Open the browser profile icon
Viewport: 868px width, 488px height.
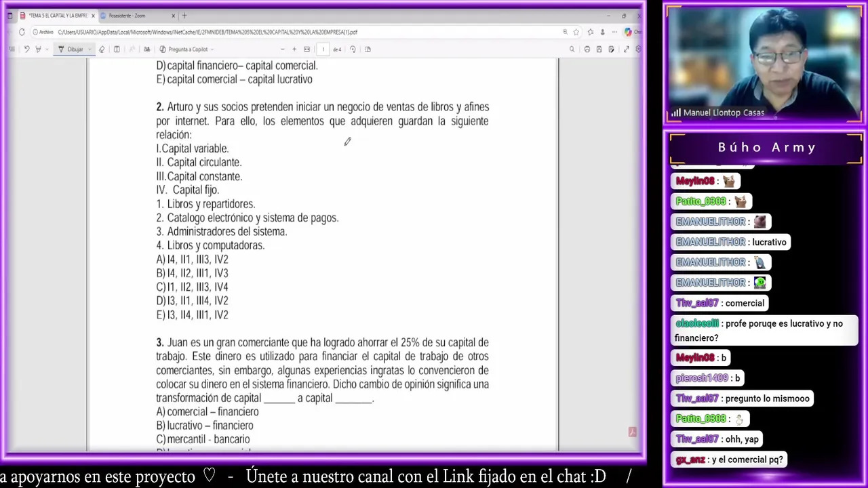pos(602,32)
